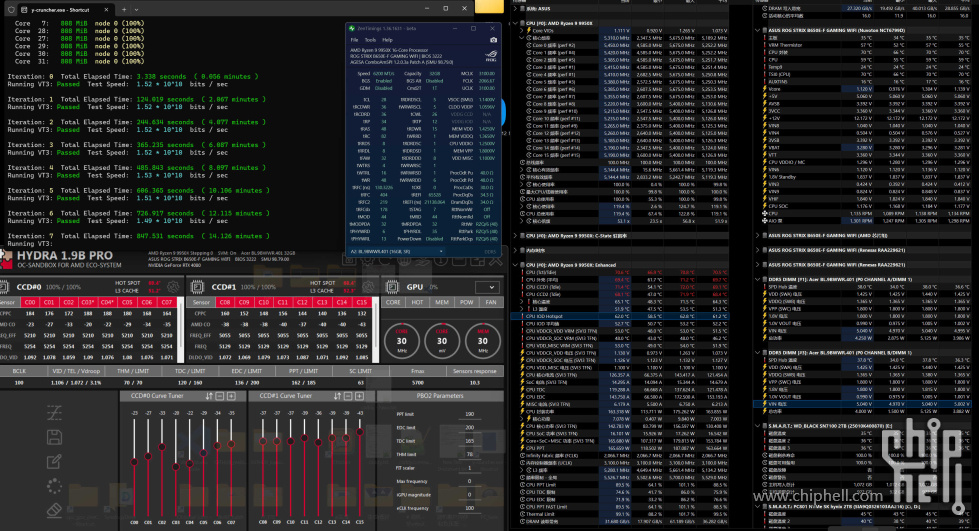
Task: Toggle core C15 in CCD#1
Action: coord(362,302)
